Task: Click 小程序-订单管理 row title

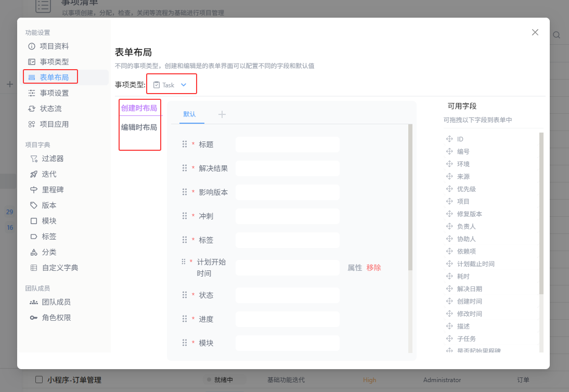Action: (74, 380)
